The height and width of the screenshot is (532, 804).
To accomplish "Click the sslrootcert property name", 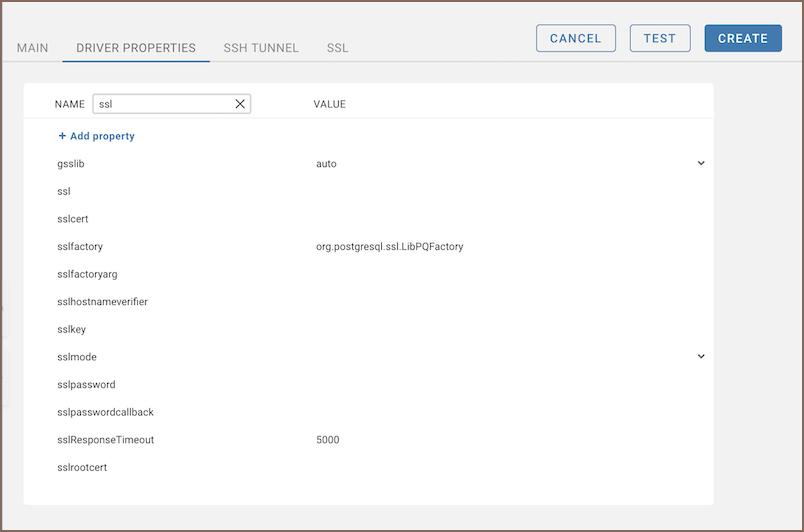I will pyautogui.click(x=82, y=467).
